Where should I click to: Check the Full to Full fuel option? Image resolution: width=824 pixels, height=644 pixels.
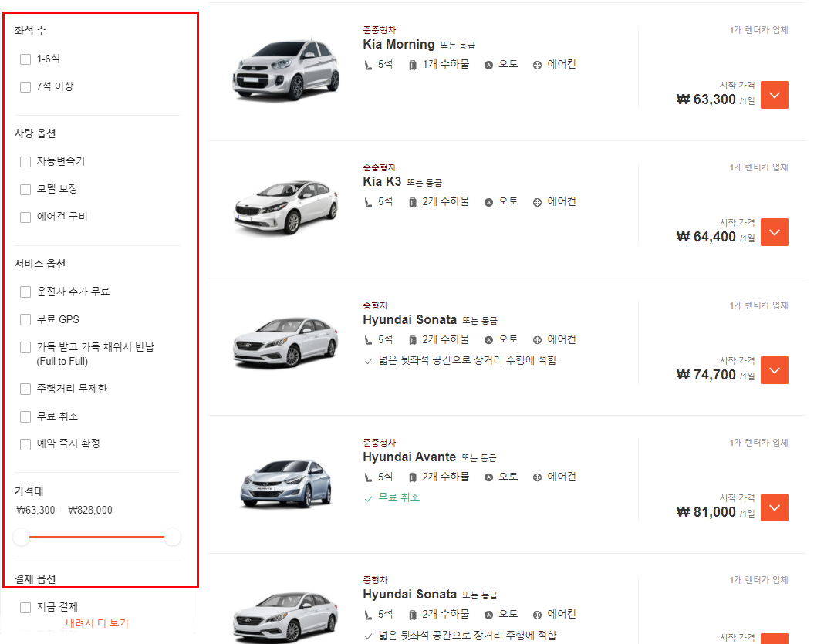click(25, 347)
